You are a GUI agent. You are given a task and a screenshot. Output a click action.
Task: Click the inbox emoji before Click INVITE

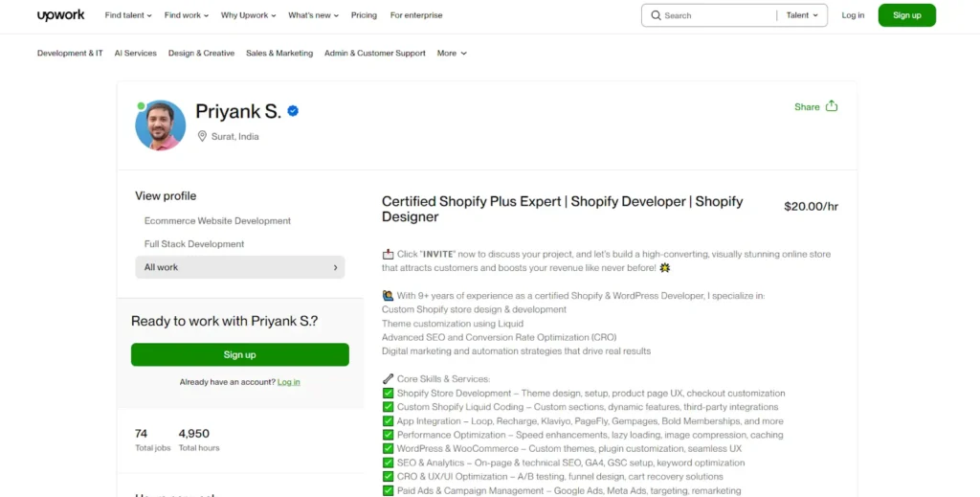(389, 254)
